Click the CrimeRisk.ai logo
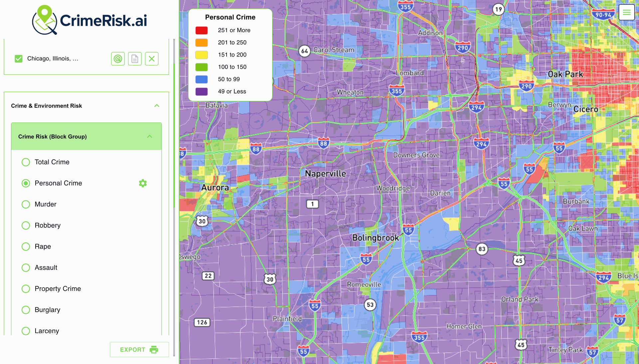 pos(90,20)
